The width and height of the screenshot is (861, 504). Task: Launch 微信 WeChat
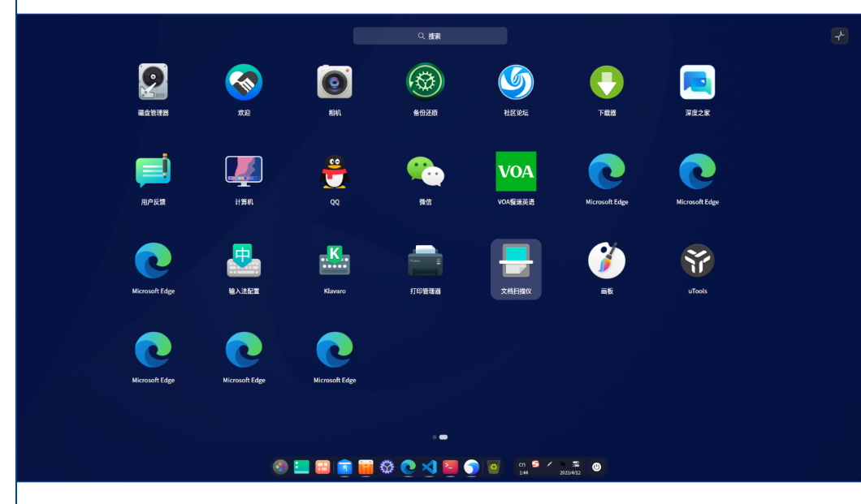425,171
